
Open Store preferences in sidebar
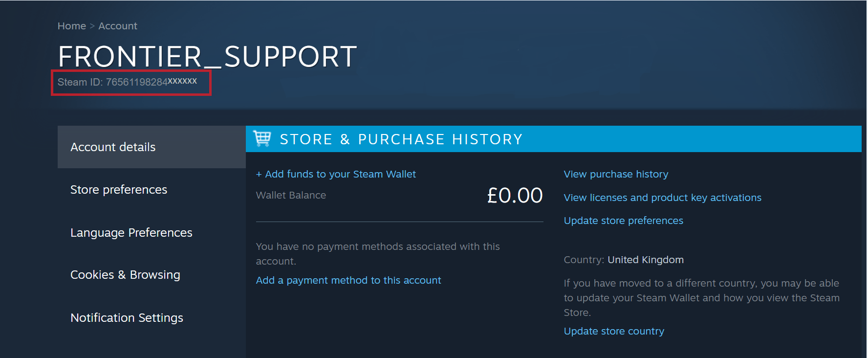pos(119,189)
